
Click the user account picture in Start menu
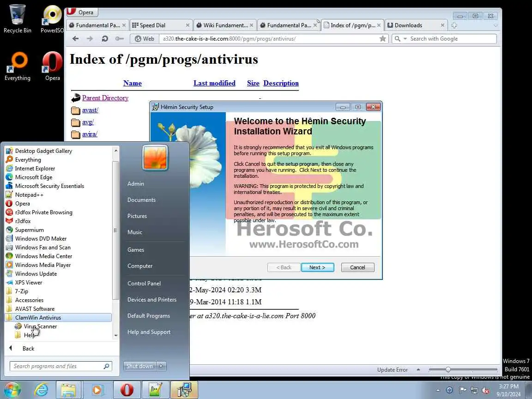(x=155, y=157)
